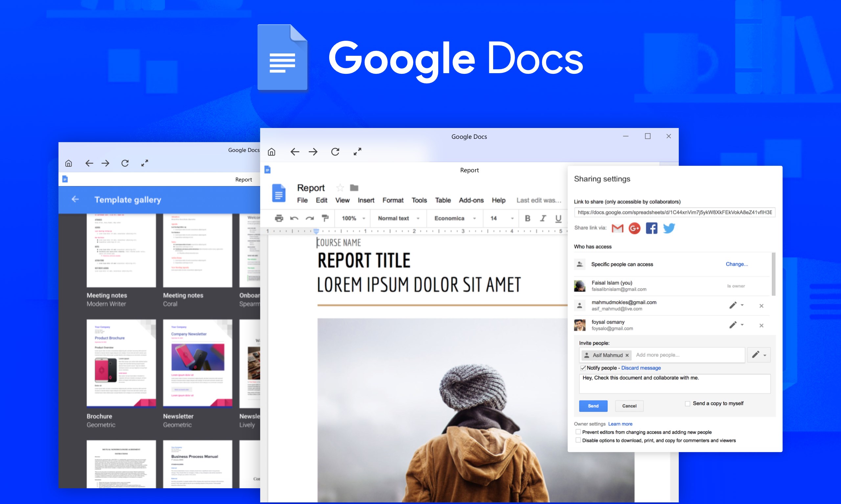The image size is (841, 504).
Task: Share link via Twitter icon
Action: point(669,228)
